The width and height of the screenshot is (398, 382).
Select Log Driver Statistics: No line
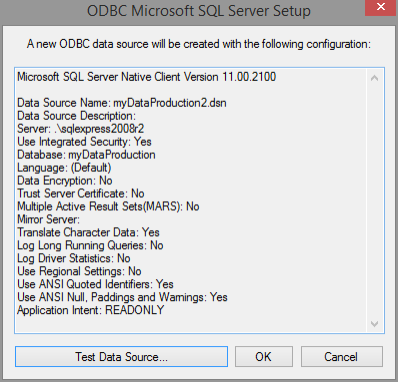pyautogui.click(x=74, y=258)
